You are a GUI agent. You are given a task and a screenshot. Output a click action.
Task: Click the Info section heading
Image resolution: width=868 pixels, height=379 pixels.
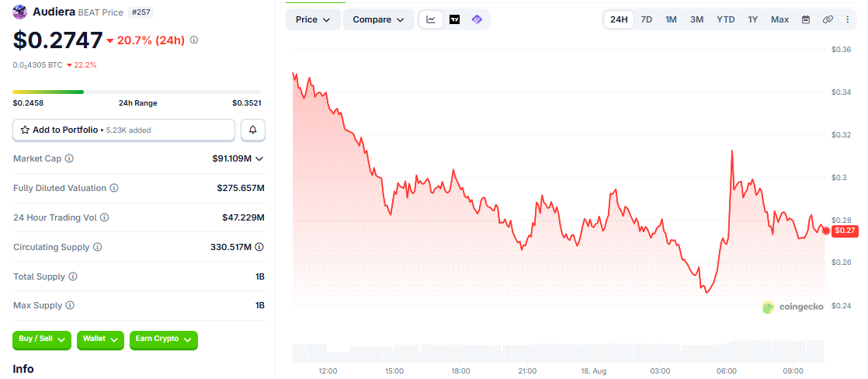point(23,368)
